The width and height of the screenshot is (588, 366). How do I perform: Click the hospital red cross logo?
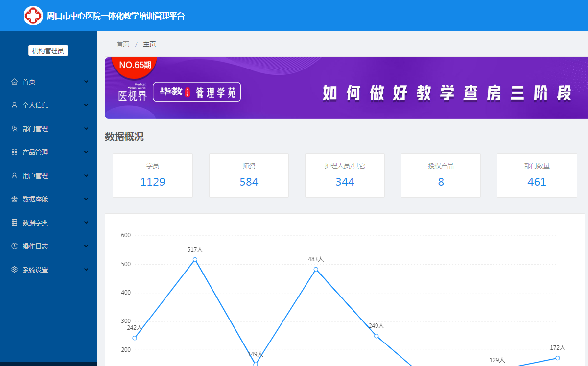33,16
